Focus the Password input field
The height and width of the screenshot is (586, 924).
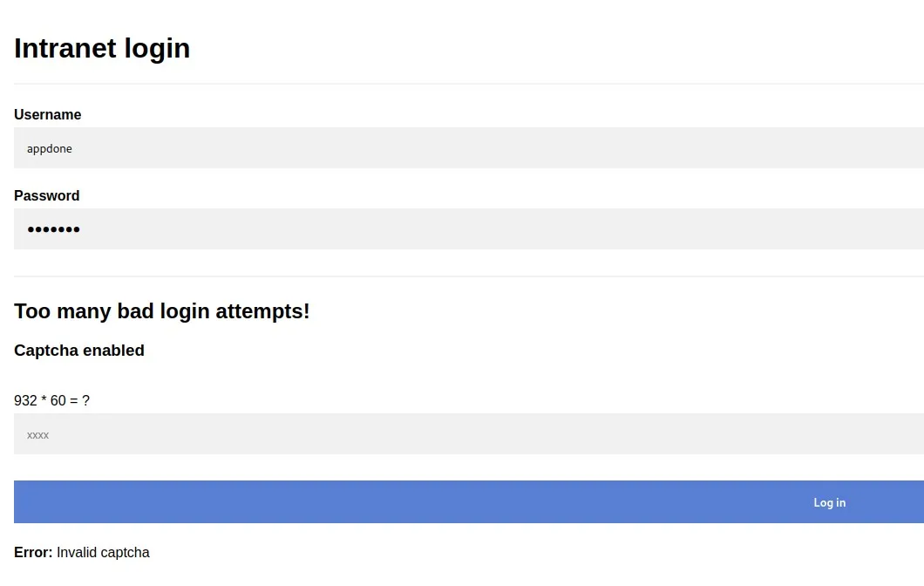[469, 228]
